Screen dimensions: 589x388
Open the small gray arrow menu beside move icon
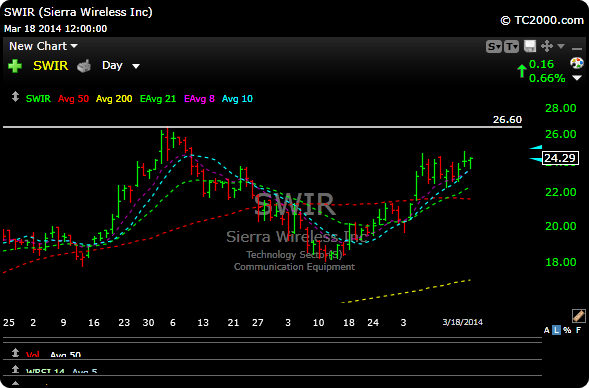pos(561,46)
